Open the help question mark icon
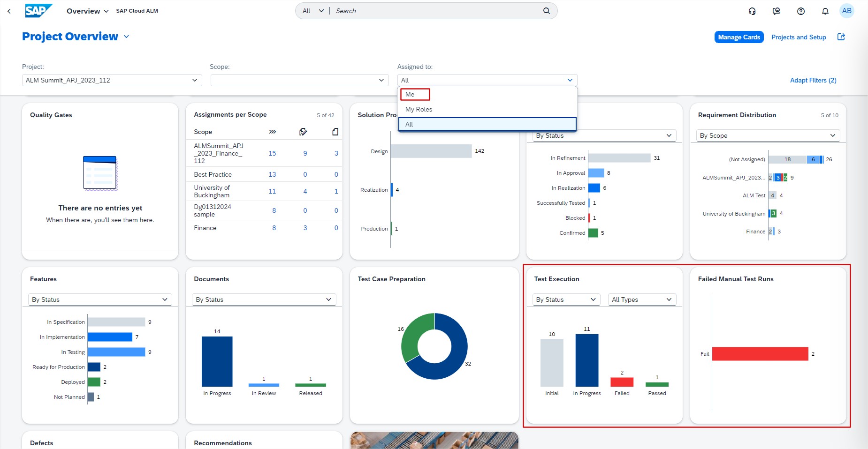The image size is (868, 449). 801,11
